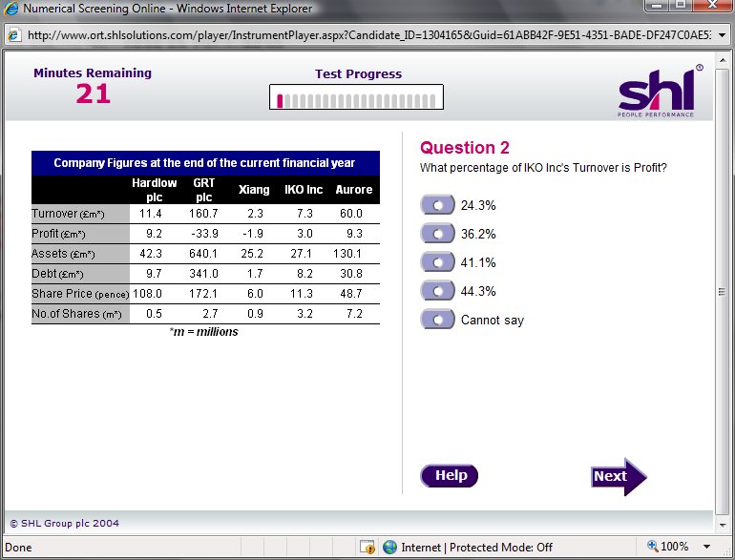This screenshot has height=560, width=735.
Task: Click the m = millions footnote
Action: point(204,332)
